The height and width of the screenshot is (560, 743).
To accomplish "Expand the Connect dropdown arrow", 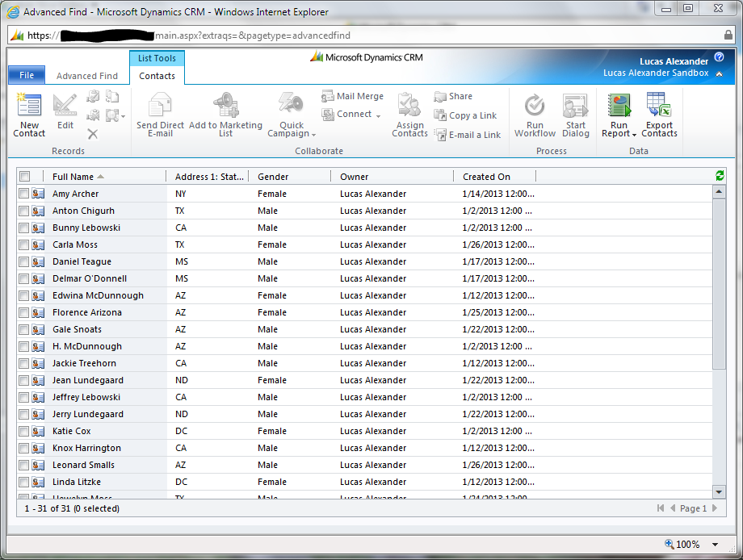I will tap(378, 116).
